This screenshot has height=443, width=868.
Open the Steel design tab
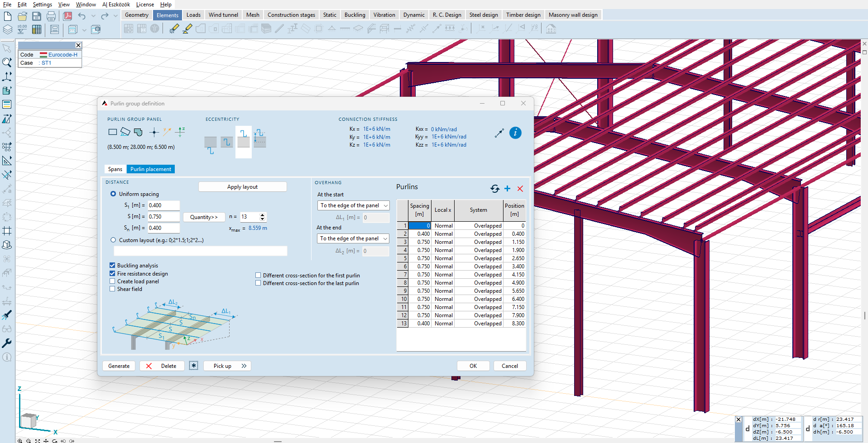click(484, 15)
